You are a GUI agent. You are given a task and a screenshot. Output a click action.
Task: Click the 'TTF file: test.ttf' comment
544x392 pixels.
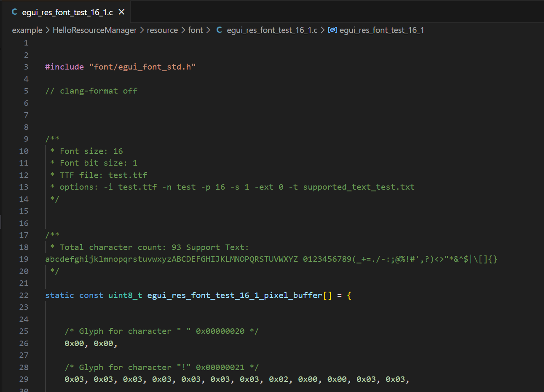(104, 175)
